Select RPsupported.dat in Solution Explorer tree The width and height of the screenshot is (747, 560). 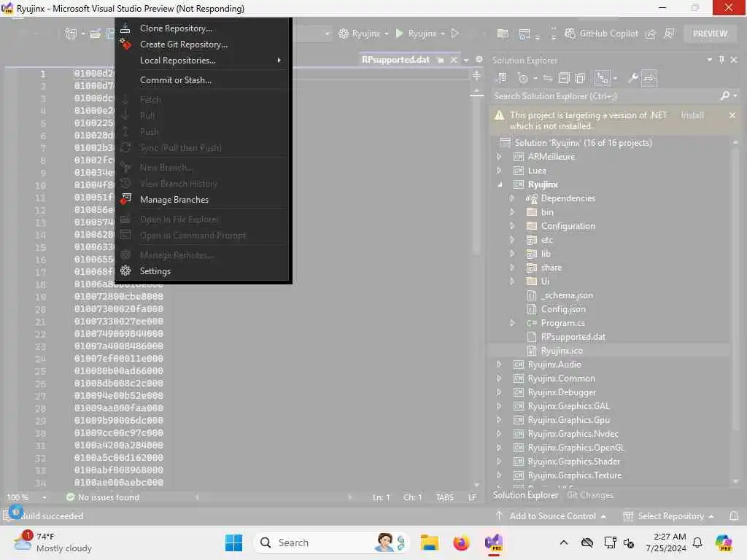(573, 337)
